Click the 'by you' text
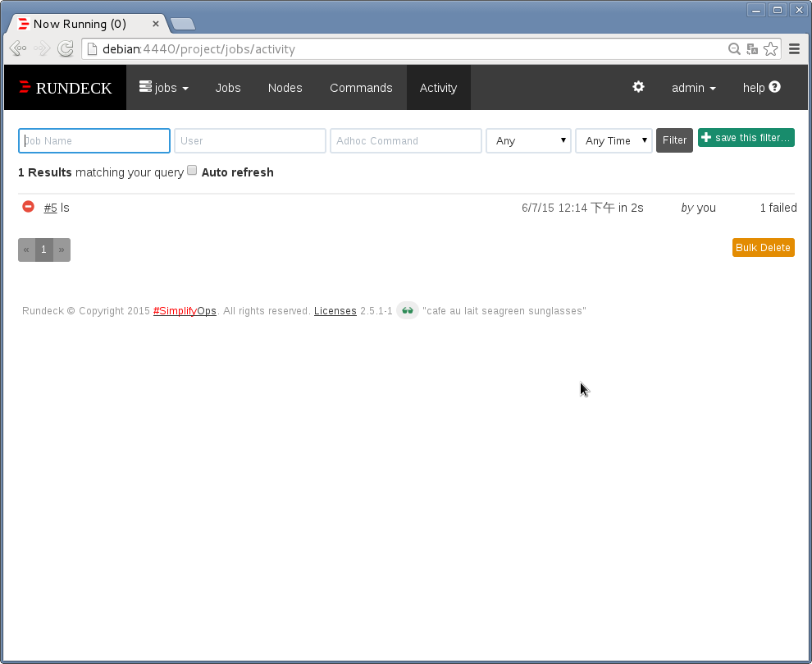The width and height of the screenshot is (812, 664). tap(699, 208)
